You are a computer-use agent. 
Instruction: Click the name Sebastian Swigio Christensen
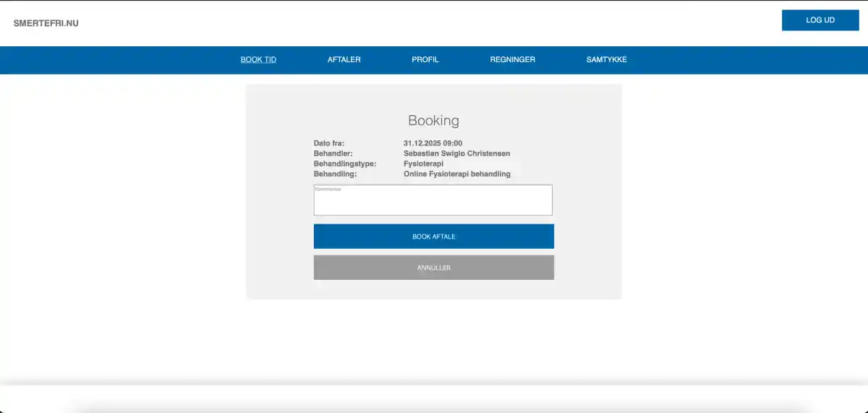(x=456, y=153)
